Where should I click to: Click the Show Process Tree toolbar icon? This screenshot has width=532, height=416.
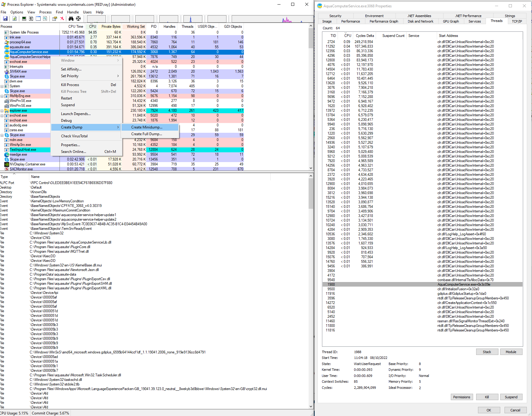click(x=31, y=19)
